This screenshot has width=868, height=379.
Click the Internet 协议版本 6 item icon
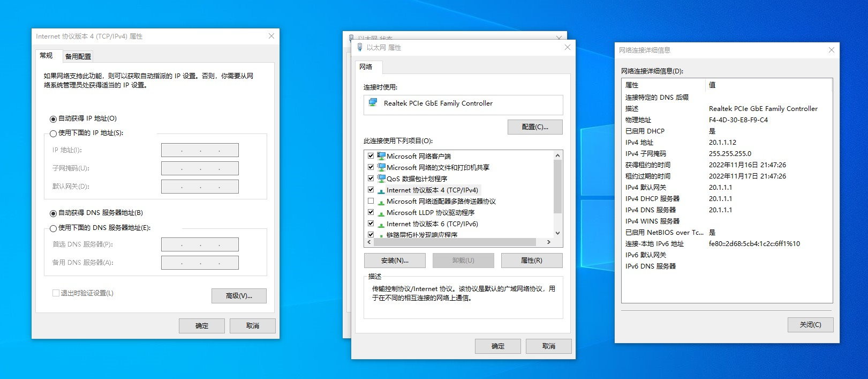pyautogui.click(x=381, y=224)
